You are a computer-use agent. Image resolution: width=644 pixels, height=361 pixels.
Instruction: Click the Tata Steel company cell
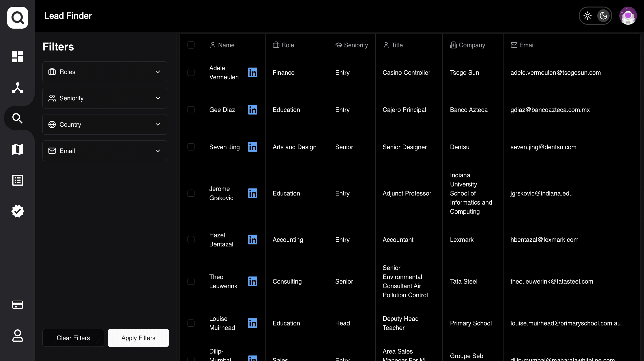click(464, 281)
